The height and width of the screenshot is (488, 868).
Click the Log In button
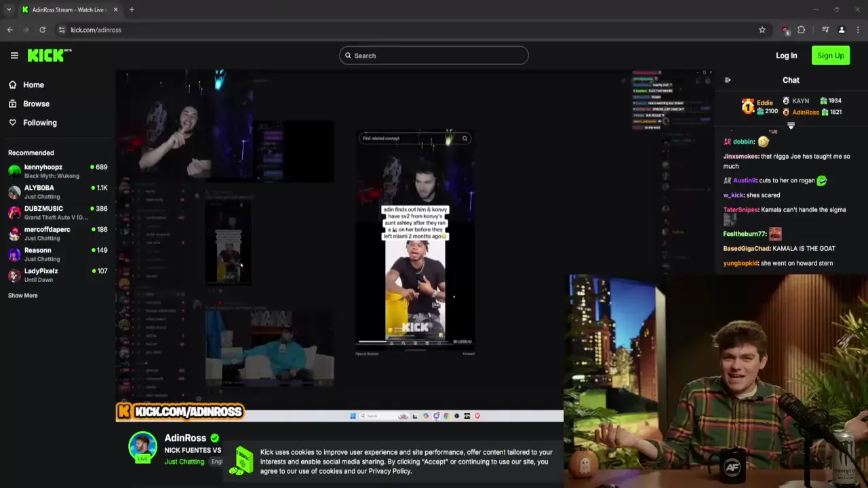tap(786, 56)
